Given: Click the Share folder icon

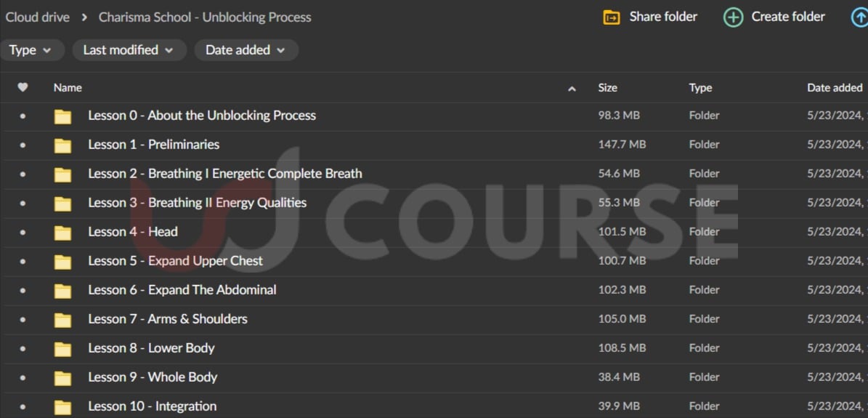Looking at the screenshot, I should 612,17.
